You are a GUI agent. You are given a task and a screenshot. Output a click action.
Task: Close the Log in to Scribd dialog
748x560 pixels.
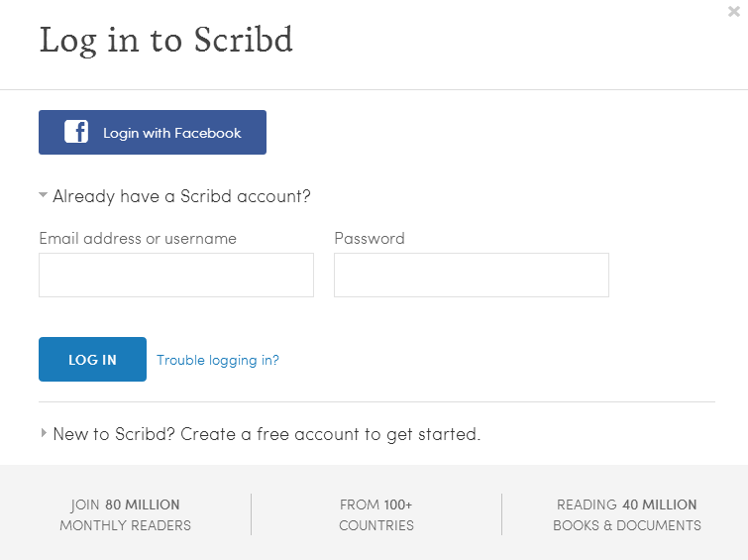click(734, 12)
